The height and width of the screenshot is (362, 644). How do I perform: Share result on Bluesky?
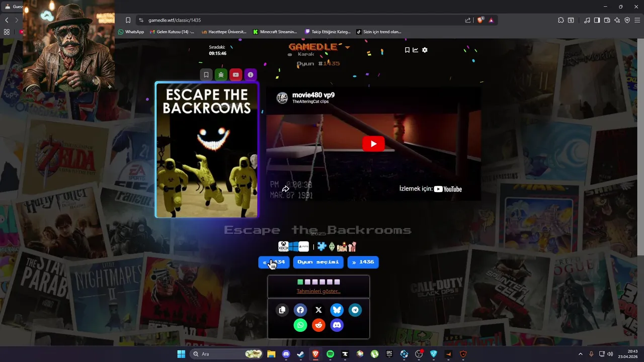coord(337,310)
